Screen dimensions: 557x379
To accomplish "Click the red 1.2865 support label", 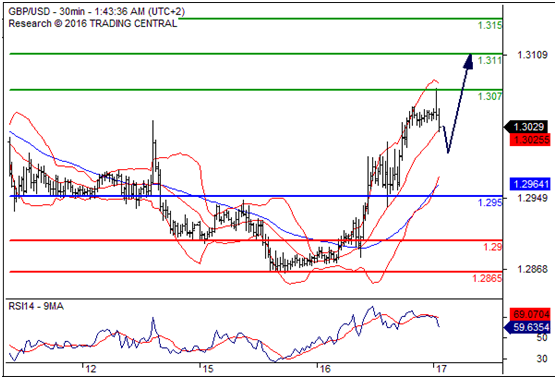I will click(x=487, y=278).
